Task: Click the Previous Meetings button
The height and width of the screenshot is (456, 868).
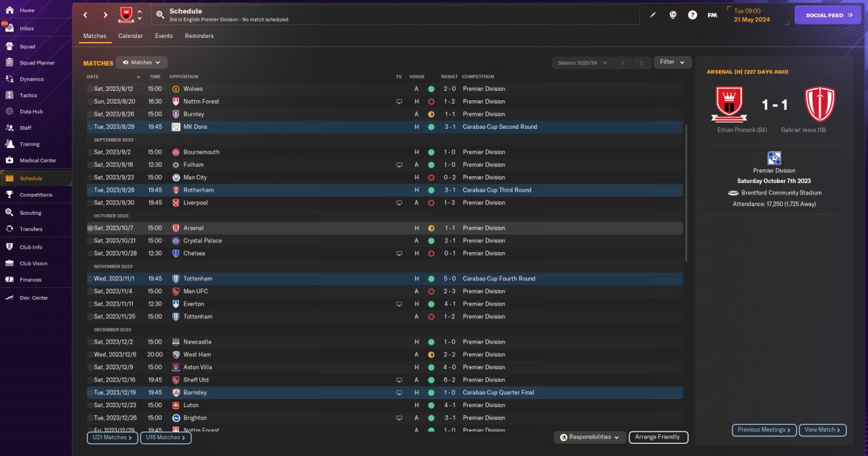Action: (764, 430)
